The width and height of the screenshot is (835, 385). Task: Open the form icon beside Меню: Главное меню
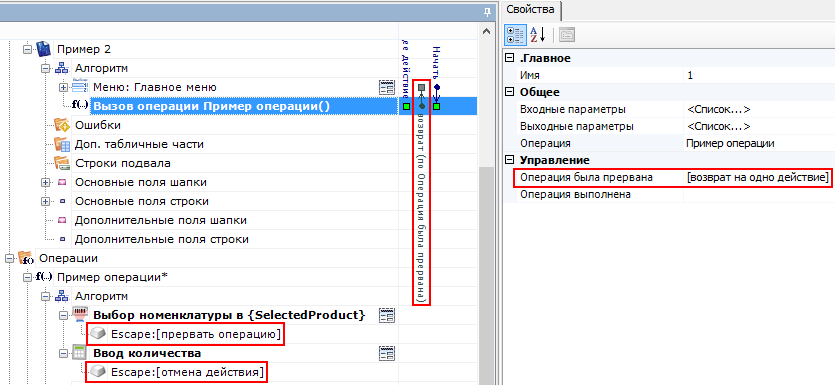tap(386, 87)
